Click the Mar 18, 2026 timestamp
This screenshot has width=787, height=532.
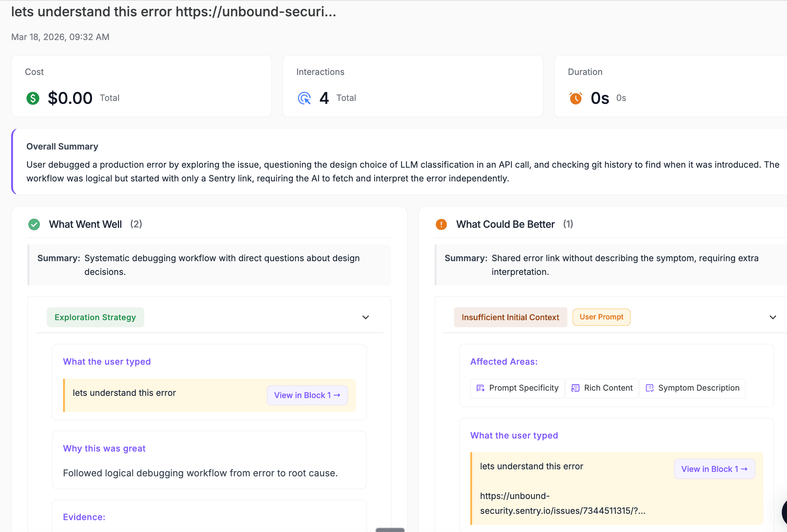click(60, 37)
